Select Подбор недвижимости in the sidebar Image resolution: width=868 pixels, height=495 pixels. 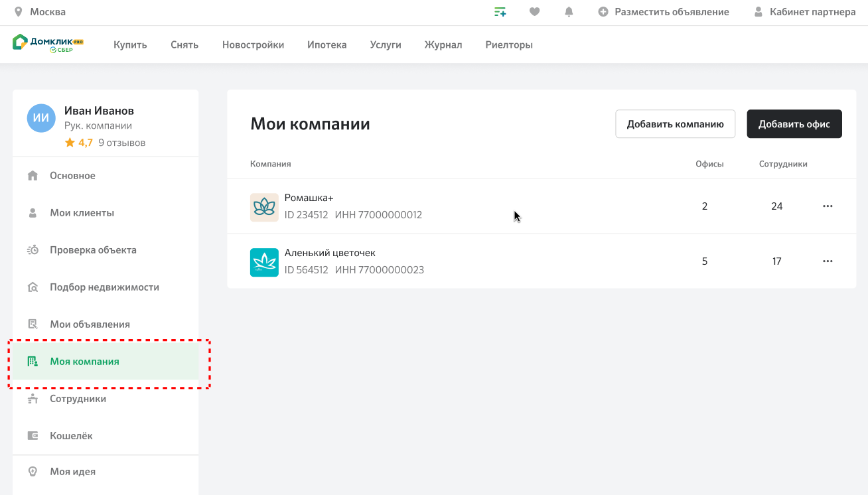point(106,287)
